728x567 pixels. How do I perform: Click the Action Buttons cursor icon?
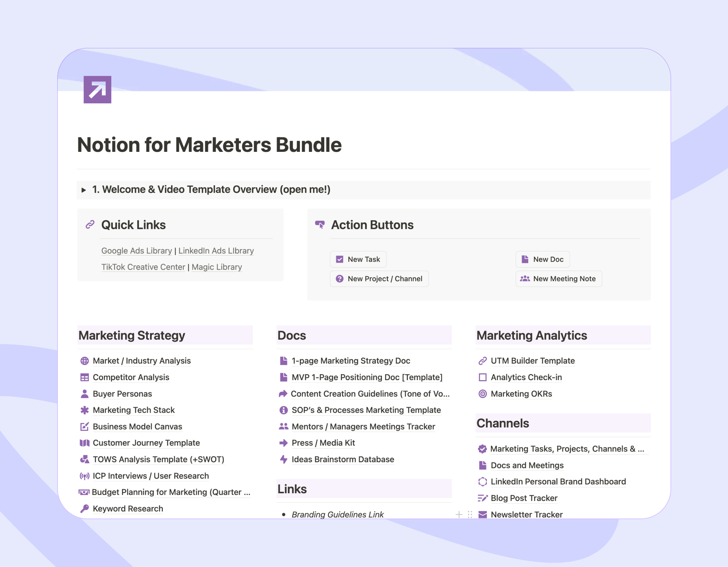(x=320, y=225)
